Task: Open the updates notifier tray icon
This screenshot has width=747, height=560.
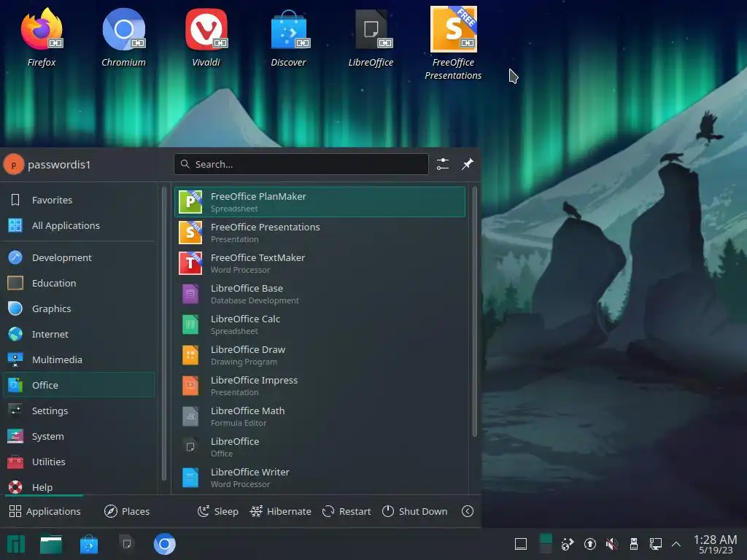Action: click(589, 544)
